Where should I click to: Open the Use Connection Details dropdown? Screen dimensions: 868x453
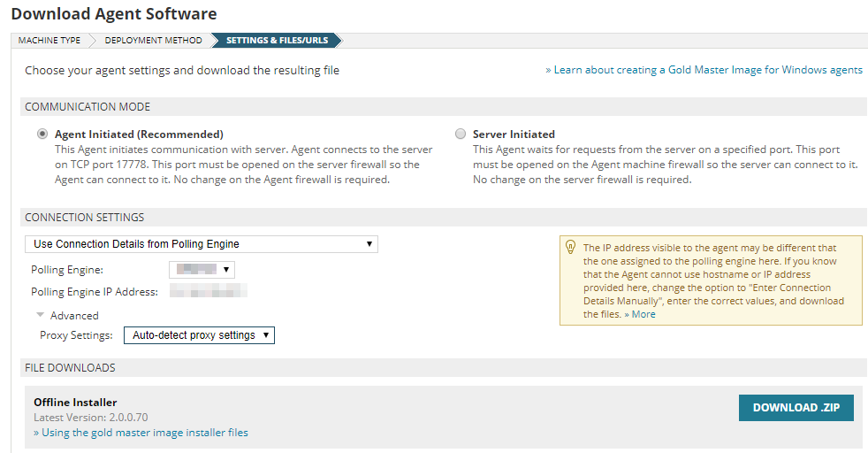(202, 244)
